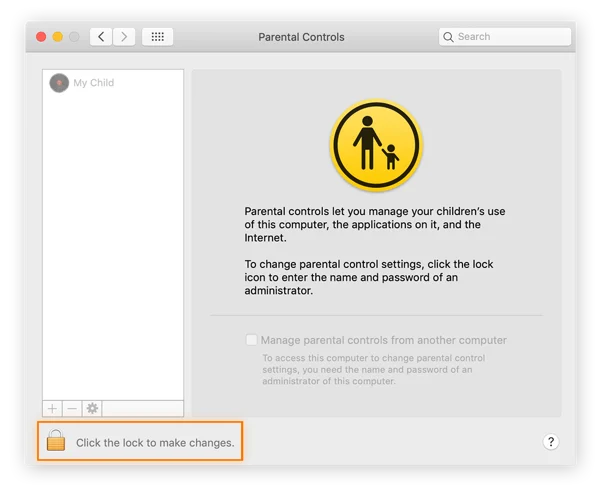
Task: Click the padlock icon to unlock settings
Action: [56, 440]
